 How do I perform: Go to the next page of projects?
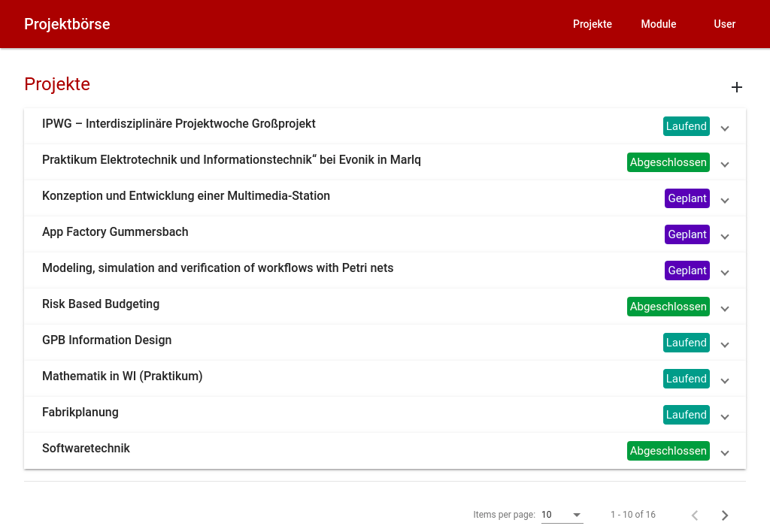[x=725, y=515]
